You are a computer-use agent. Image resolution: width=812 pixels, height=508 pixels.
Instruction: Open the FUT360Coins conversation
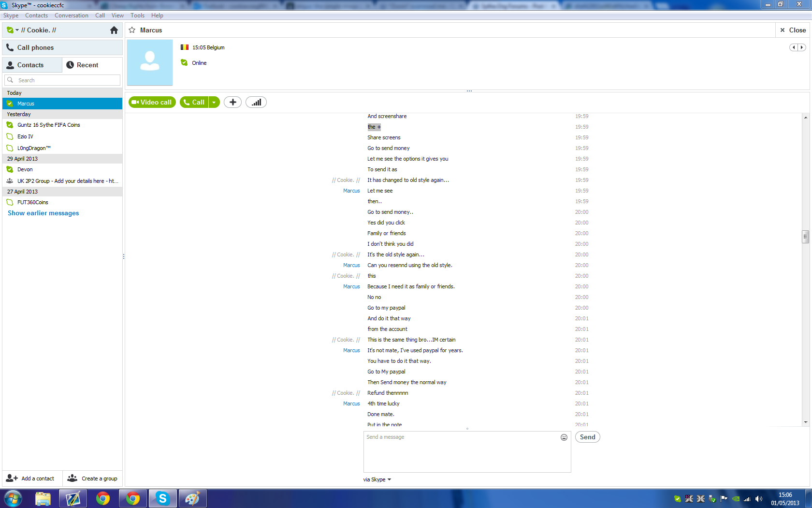click(62, 202)
